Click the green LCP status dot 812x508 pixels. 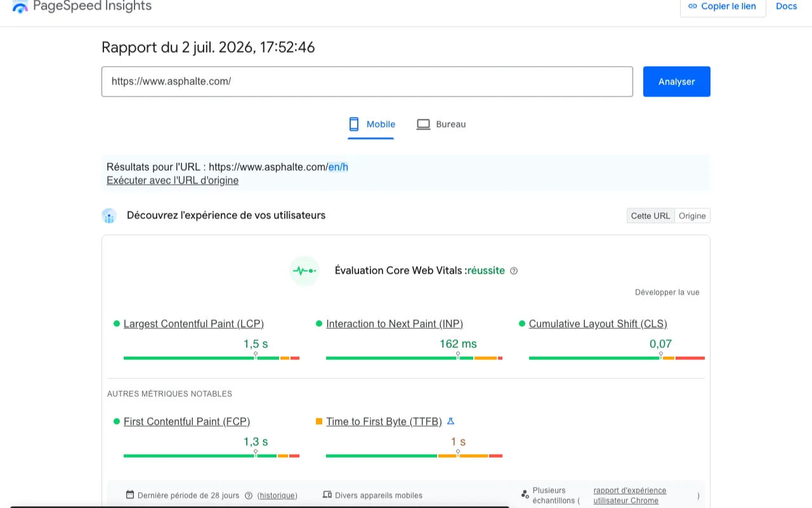click(x=117, y=324)
